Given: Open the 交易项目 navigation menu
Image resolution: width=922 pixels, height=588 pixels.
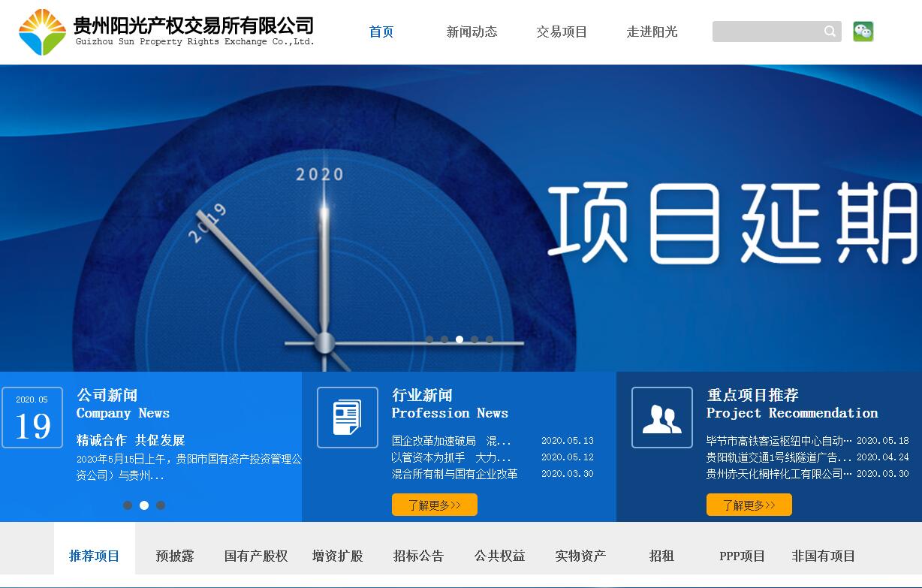Looking at the screenshot, I should 562,32.
